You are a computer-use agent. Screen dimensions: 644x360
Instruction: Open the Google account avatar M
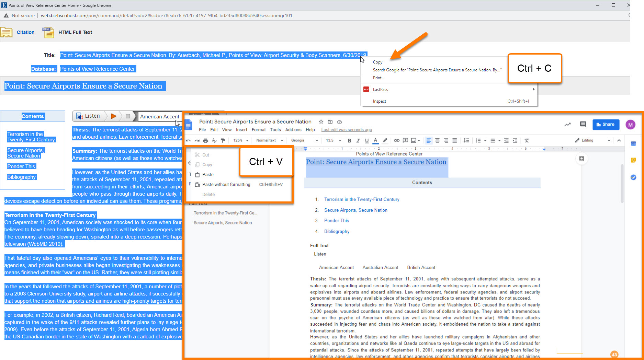[630, 125]
